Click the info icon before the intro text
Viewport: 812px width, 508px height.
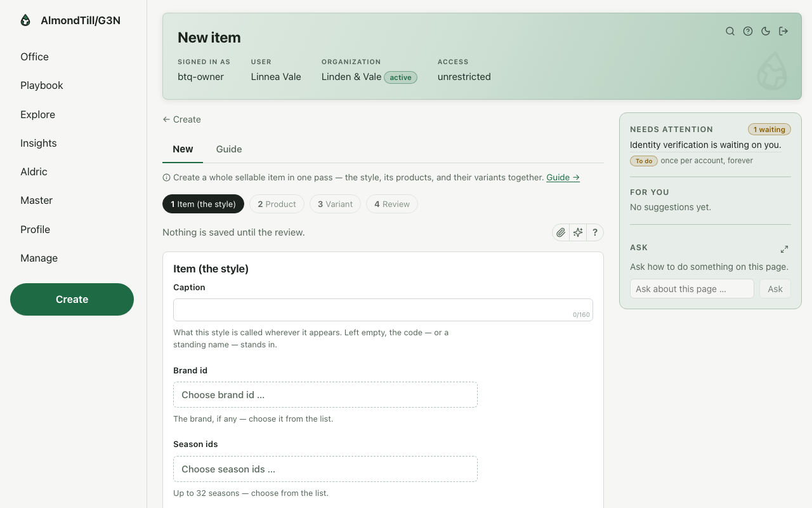166,178
